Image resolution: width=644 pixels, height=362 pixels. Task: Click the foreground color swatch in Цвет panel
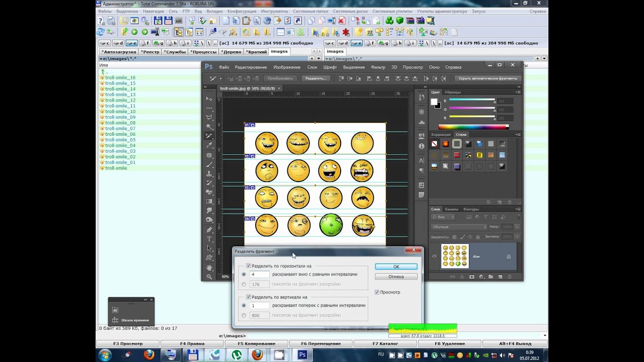434,102
